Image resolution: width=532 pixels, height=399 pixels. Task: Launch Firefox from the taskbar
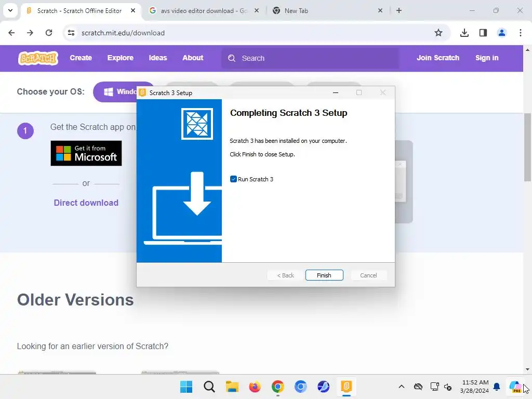point(255,387)
